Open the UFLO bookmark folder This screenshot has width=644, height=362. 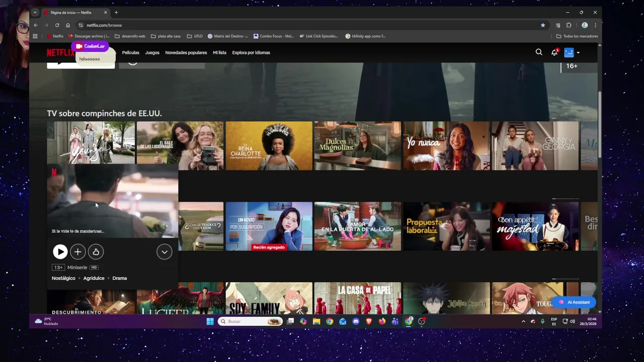pos(195,36)
